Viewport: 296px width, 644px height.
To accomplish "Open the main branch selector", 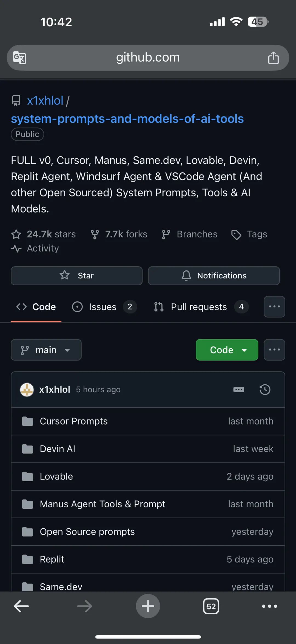I will [46, 350].
